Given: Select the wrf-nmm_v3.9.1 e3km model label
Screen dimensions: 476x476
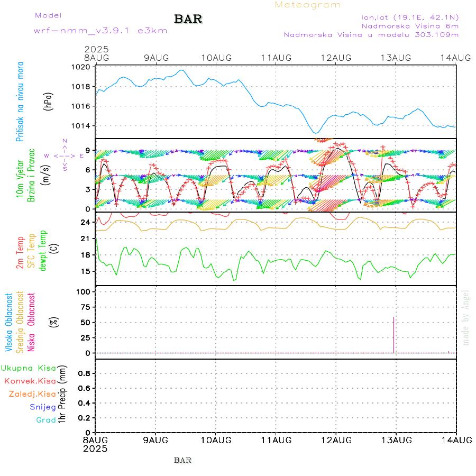Looking at the screenshot, I should (x=100, y=30).
